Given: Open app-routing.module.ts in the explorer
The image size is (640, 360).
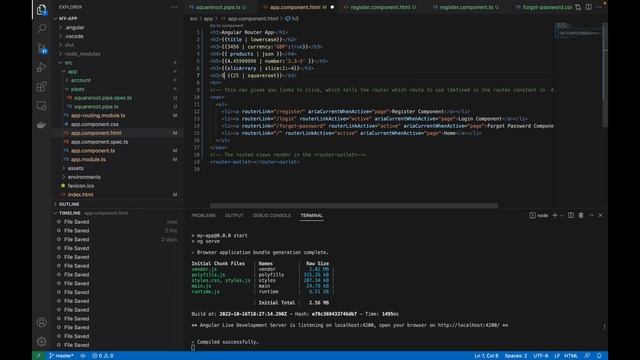Looking at the screenshot, I should pyautogui.click(x=98, y=115).
